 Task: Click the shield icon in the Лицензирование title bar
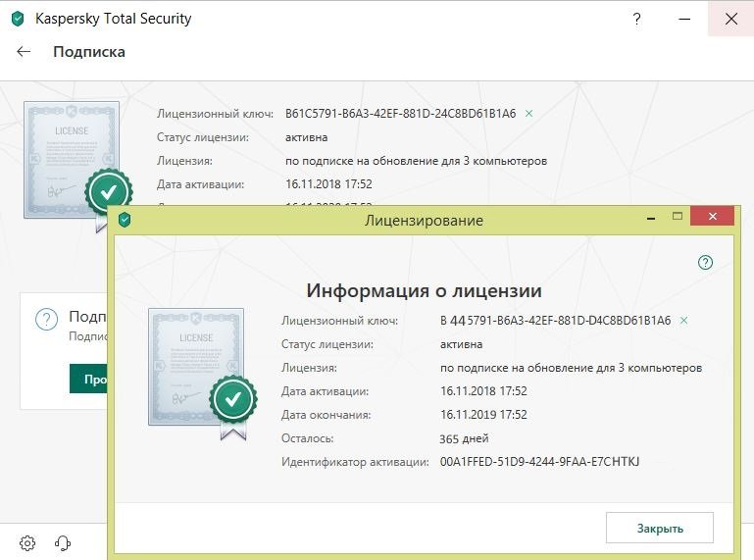tap(125, 220)
